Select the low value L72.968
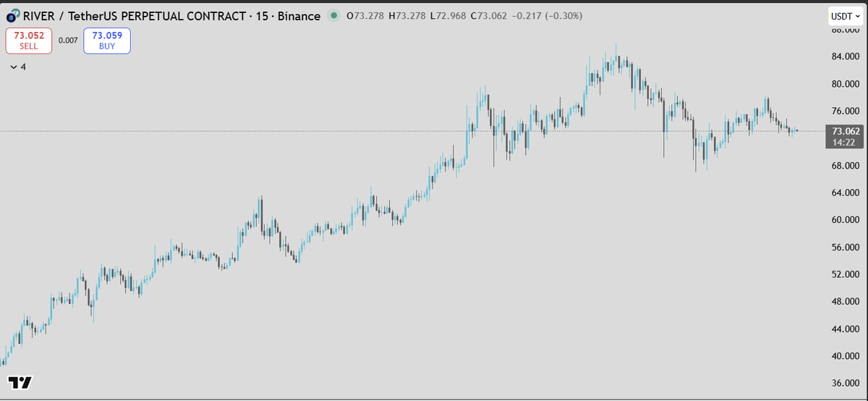The image size is (868, 401). pyautogui.click(x=448, y=15)
